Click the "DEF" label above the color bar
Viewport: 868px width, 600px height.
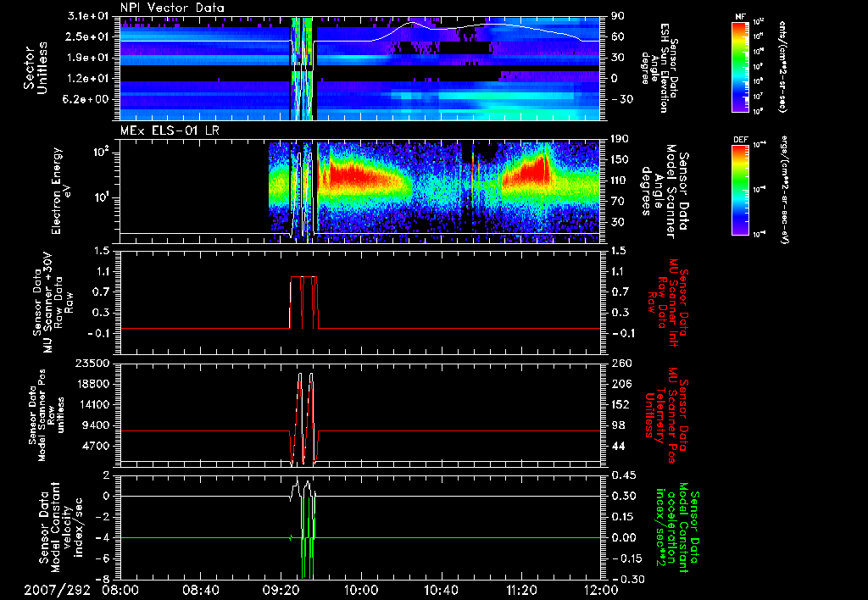741,140
